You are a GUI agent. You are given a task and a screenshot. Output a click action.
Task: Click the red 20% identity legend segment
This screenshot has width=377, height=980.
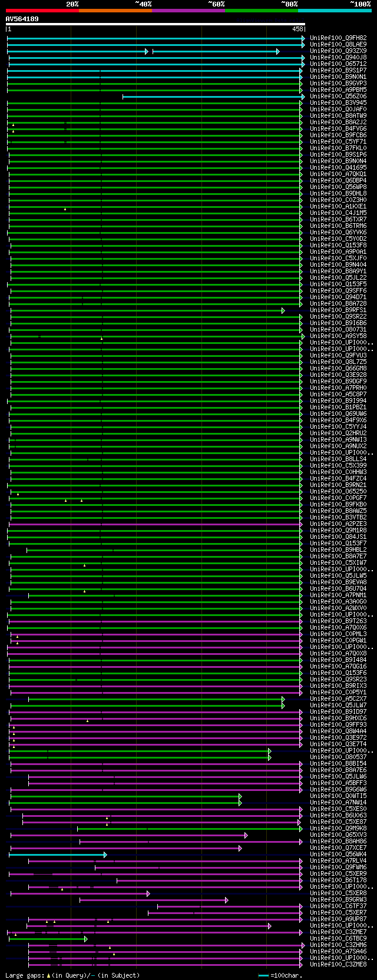(x=42, y=11)
